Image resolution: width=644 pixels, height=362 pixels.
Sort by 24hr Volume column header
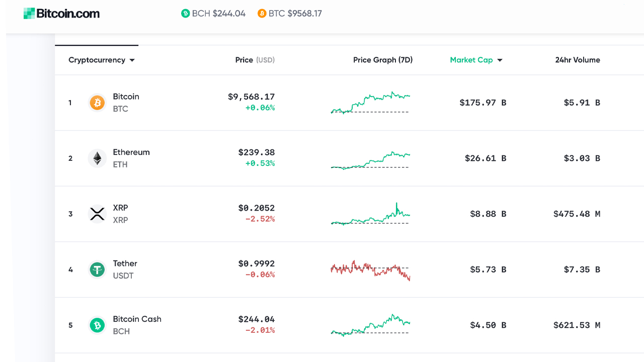click(578, 60)
